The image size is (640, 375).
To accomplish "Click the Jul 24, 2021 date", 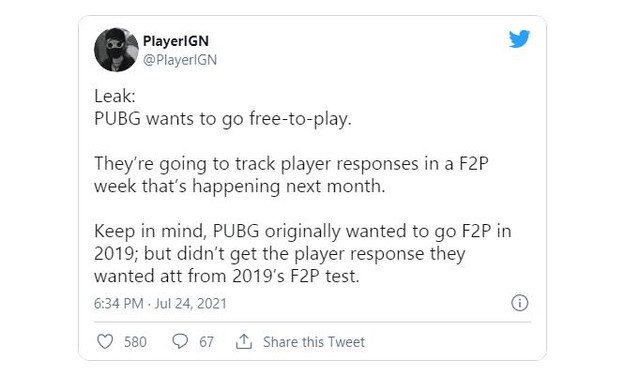I will (191, 304).
